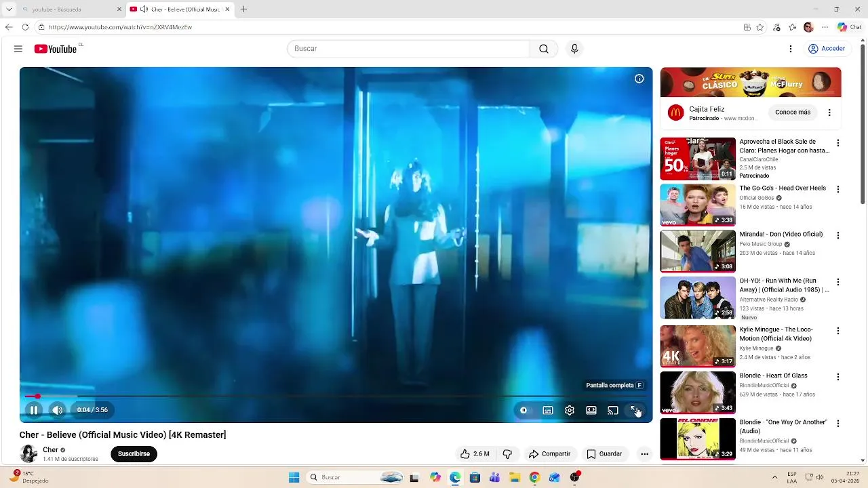This screenshot has width=868, height=488.
Task: Mute the video with the volume icon
Action: pos(58,410)
